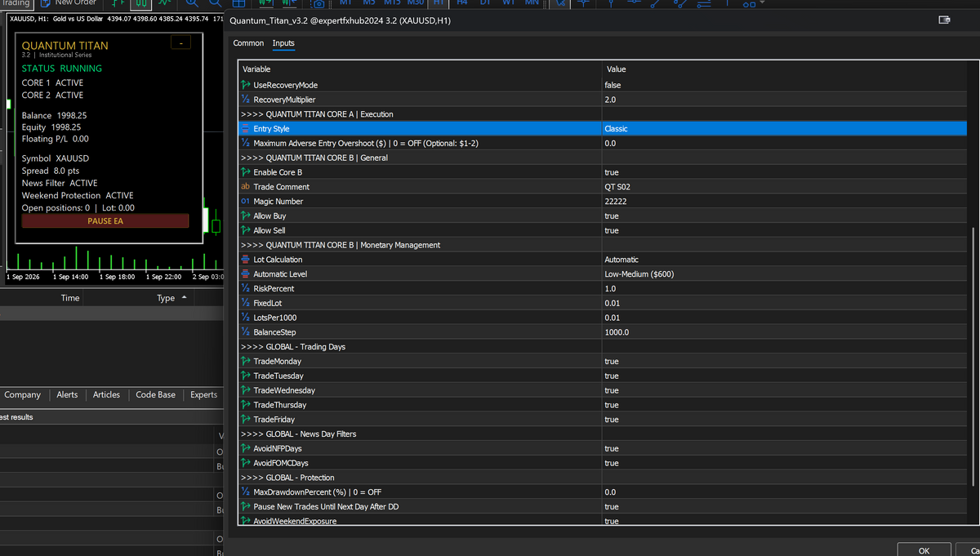This screenshot has height=556, width=980.
Task: Click the fraction icon beside RecoveryMultiplier
Action: coord(246,100)
